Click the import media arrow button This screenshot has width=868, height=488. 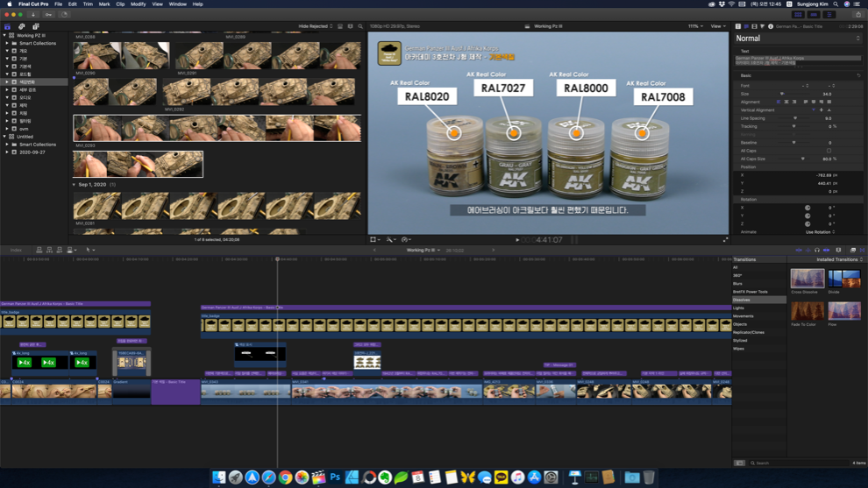[x=33, y=14]
